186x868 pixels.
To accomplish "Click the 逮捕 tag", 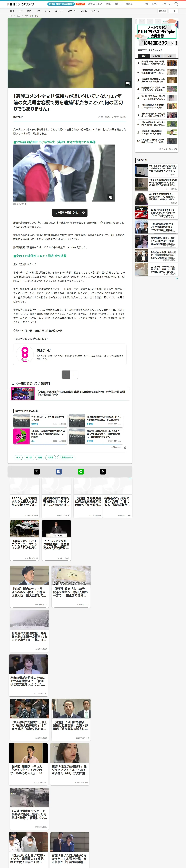I will pyautogui.click(x=40, y=458).
